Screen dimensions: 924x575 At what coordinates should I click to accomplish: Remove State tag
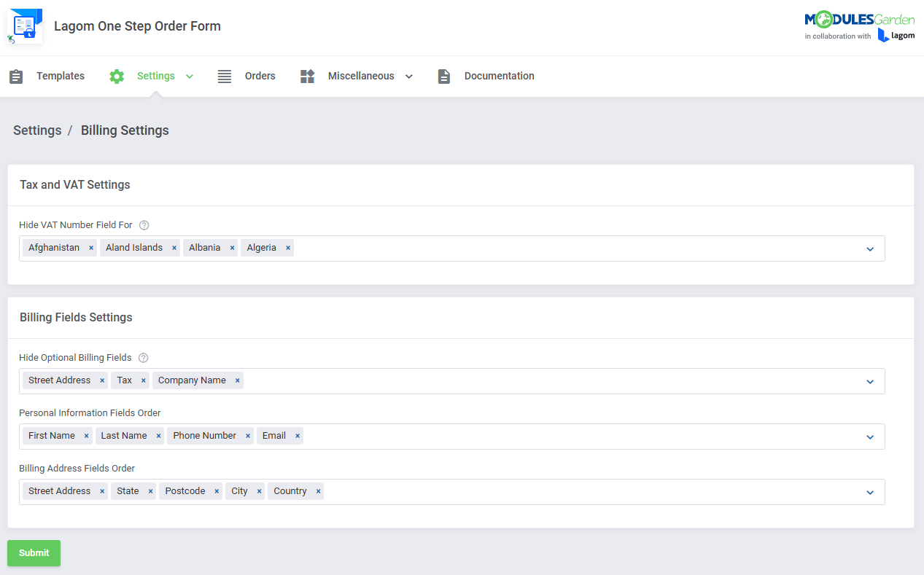[150, 491]
